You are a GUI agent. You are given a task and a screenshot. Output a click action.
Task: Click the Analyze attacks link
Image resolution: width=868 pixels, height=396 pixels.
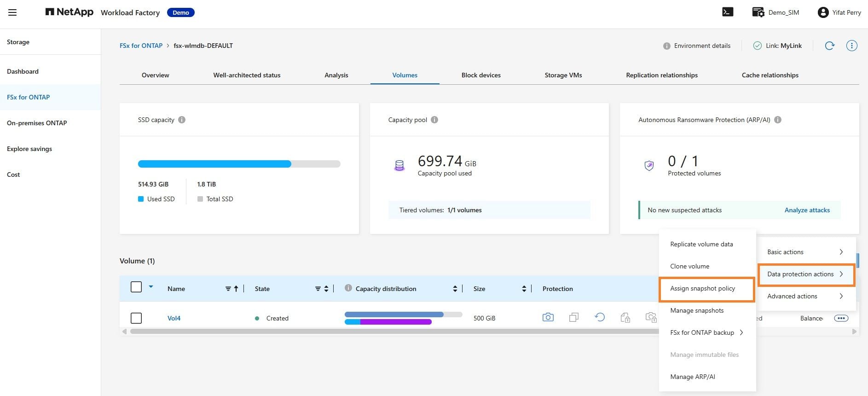[807, 210]
